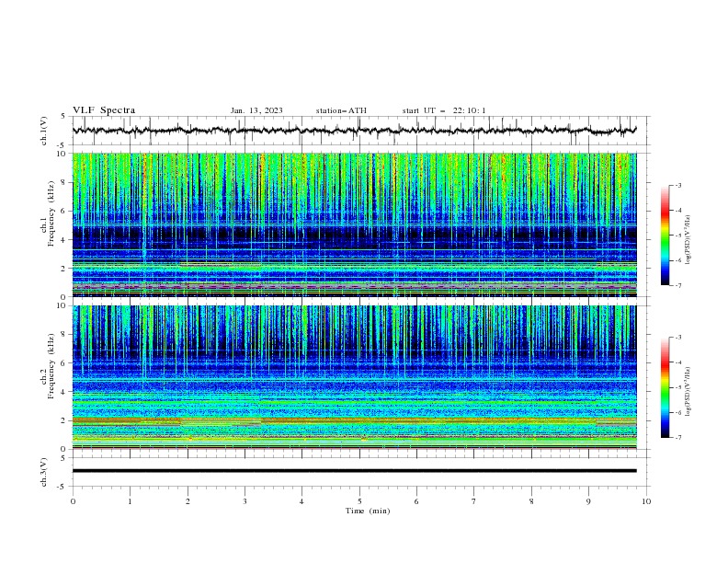
Task: Click the "4" kHz tick on ch.1 axis
Action: pos(63,240)
